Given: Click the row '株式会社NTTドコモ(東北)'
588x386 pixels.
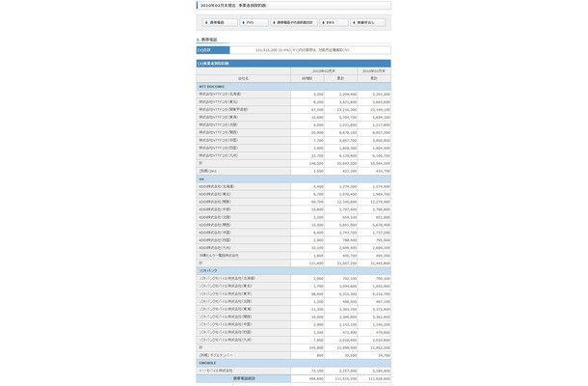Looking at the screenshot, I should click(294, 101).
